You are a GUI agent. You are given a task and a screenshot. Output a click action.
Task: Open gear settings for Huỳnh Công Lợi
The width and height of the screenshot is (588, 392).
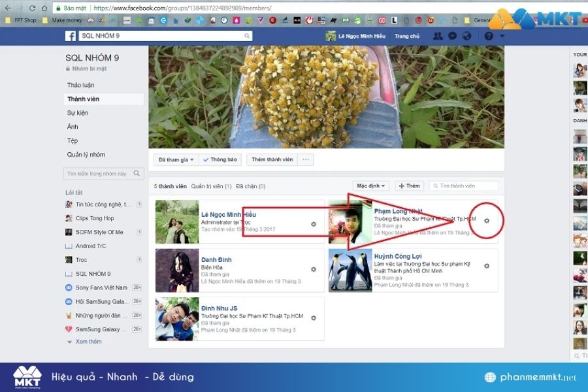pos(487,266)
